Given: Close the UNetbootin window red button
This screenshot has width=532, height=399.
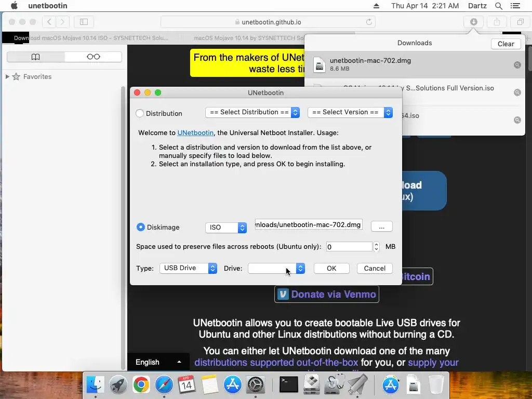Looking at the screenshot, I should (137, 92).
